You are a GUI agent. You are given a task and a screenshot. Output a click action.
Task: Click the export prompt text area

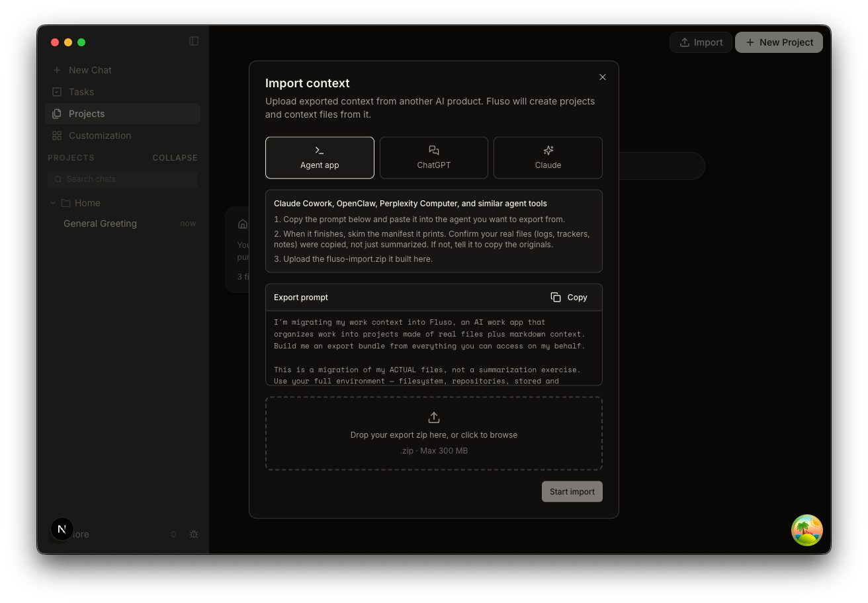point(434,348)
